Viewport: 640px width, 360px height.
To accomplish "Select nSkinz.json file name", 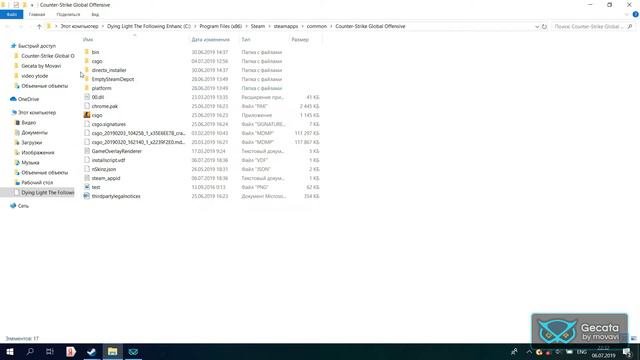I will point(104,169).
